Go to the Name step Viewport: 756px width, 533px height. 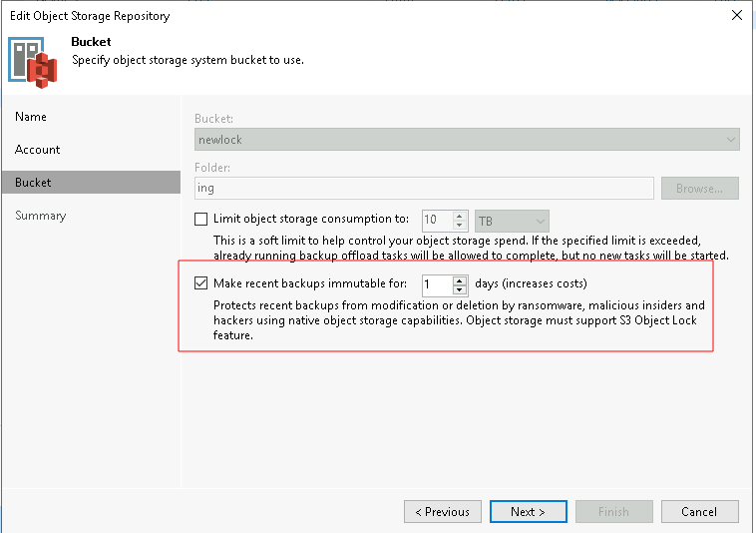pos(31,117)
